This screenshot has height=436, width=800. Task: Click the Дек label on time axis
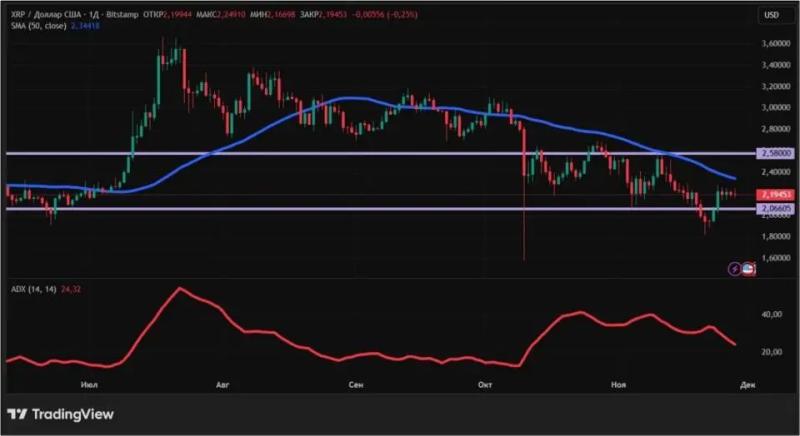coord(746,384)
